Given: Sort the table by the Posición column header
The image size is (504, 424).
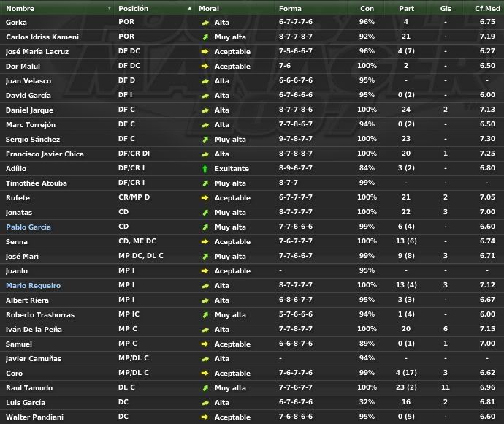Looking at the screenshot, I should [133, 8].
